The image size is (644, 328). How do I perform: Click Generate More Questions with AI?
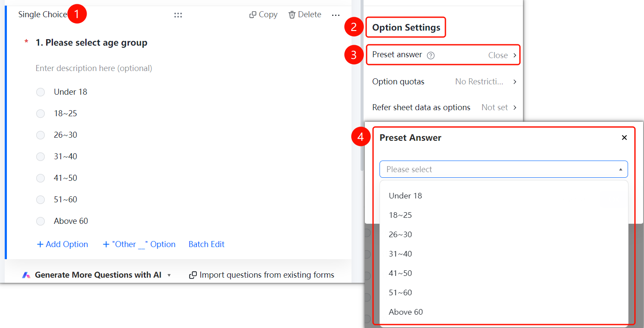(98, 275)
